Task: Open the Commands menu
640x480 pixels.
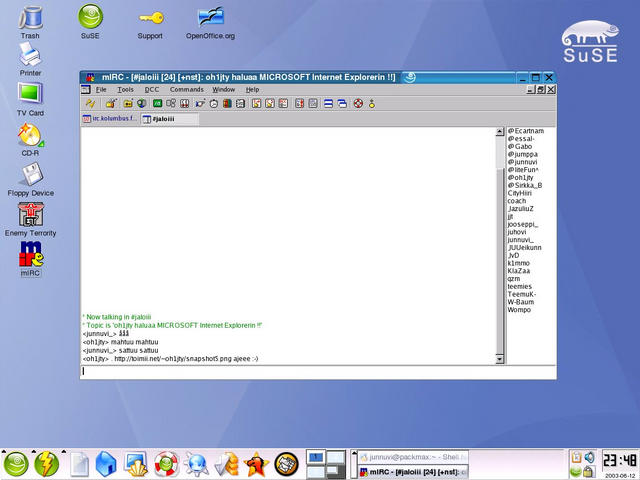Action: pyautogui.click(x=187, y=89)
